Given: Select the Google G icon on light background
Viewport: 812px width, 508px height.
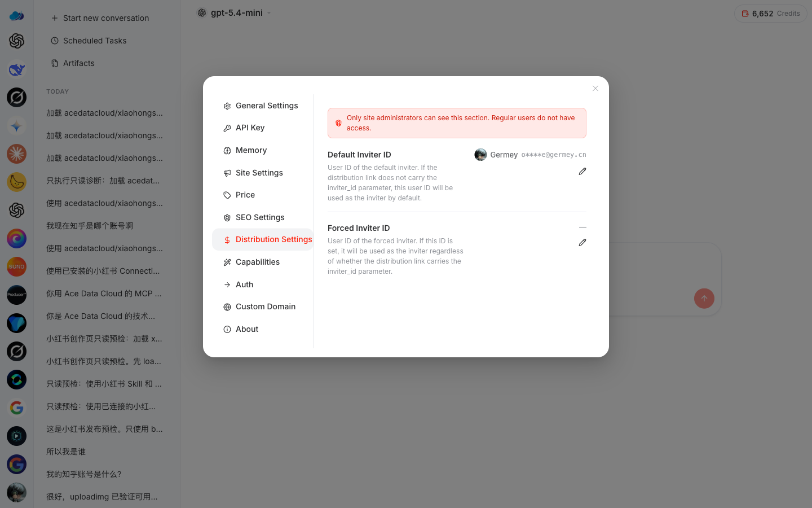Looking at the screenshot, I should click(16, 408).
